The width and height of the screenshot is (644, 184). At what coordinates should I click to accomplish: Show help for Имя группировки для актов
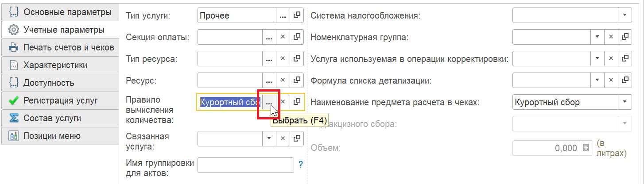pos(301,165)
